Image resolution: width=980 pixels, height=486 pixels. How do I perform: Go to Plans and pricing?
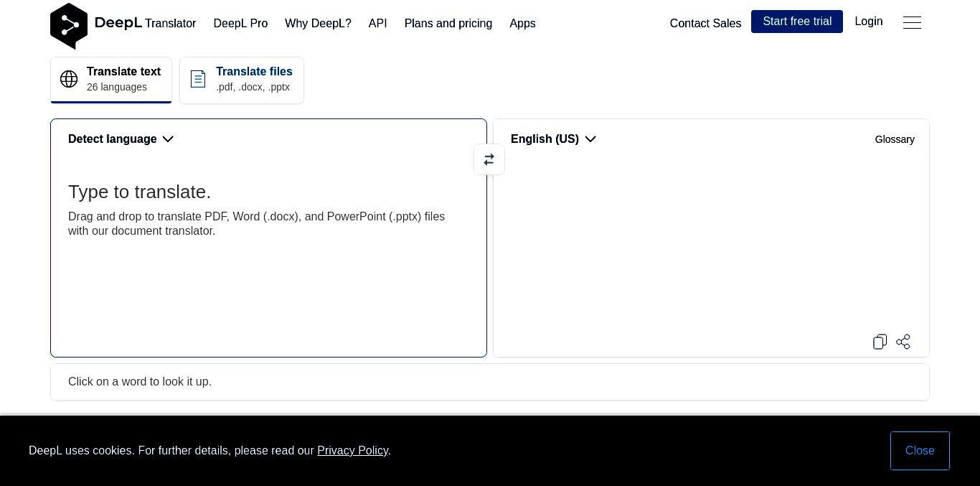(x=448, y=24)
